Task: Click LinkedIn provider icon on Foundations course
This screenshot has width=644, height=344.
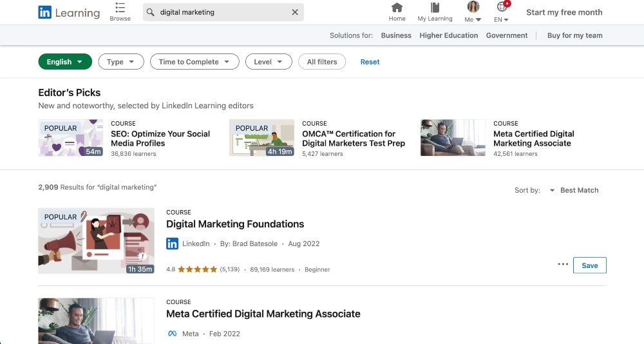Action: [x=172, y=244]
